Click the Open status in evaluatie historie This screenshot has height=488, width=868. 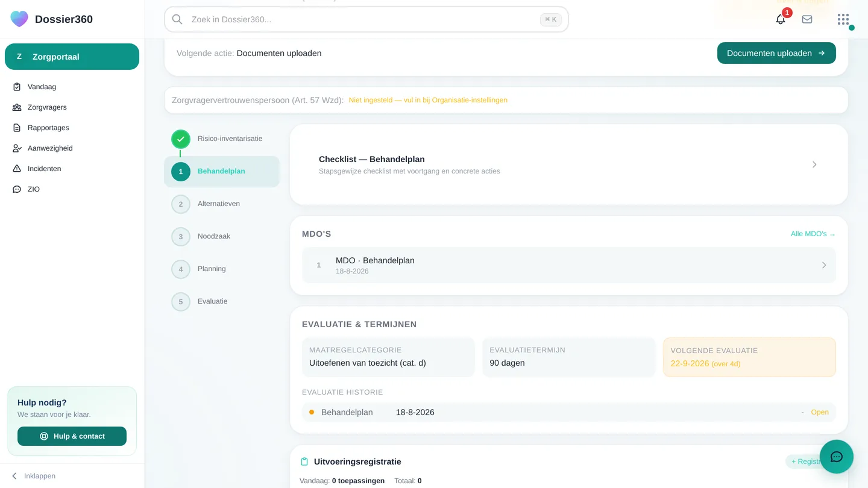(820, 412)
